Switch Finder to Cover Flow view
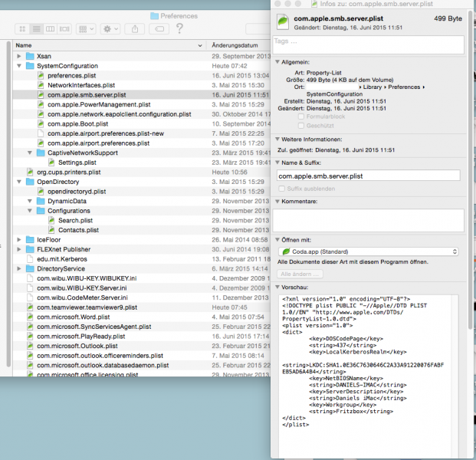Image resolution: width=476 pixels, height=460 pixels. click(x=64, y=29)
